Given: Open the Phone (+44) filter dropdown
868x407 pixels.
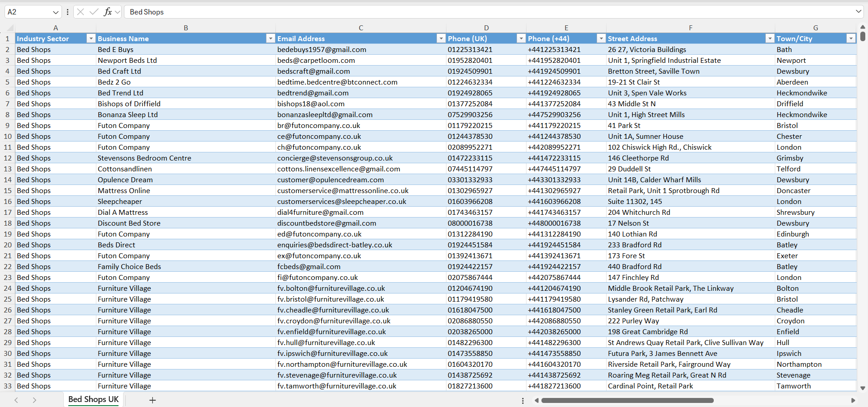Looking at the screenshot, I should pyautogui.click(x=601, y=38).
